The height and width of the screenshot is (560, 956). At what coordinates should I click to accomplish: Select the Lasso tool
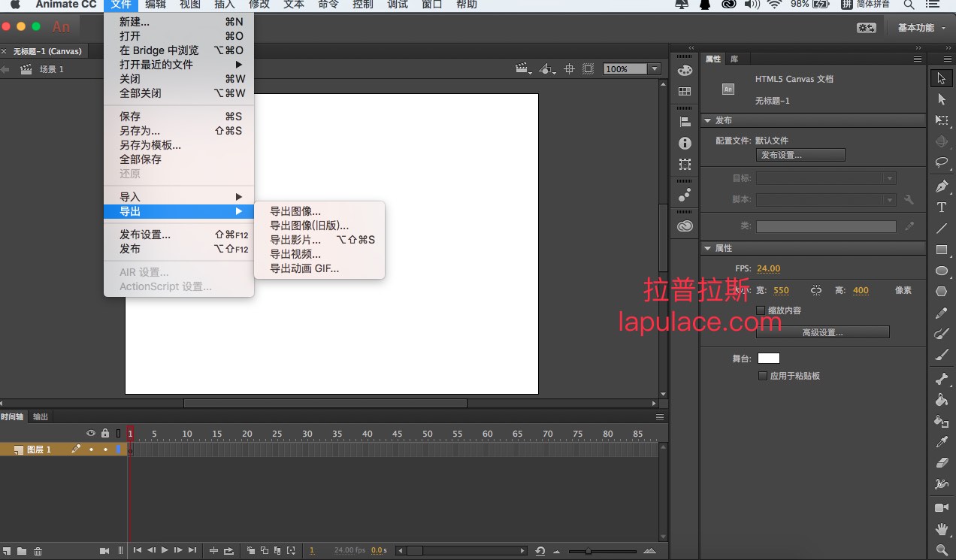coord(941,162)
